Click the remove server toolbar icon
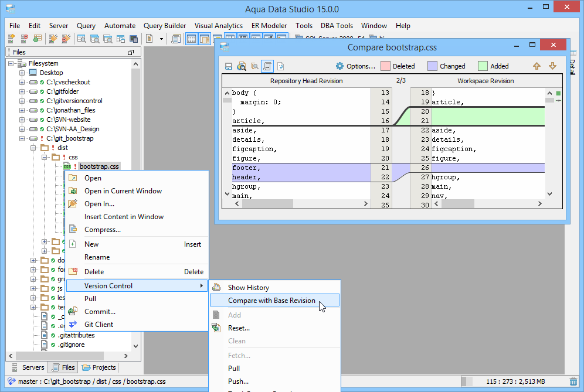This screenshot has height=392, width=584. click(x=24, y=38)
